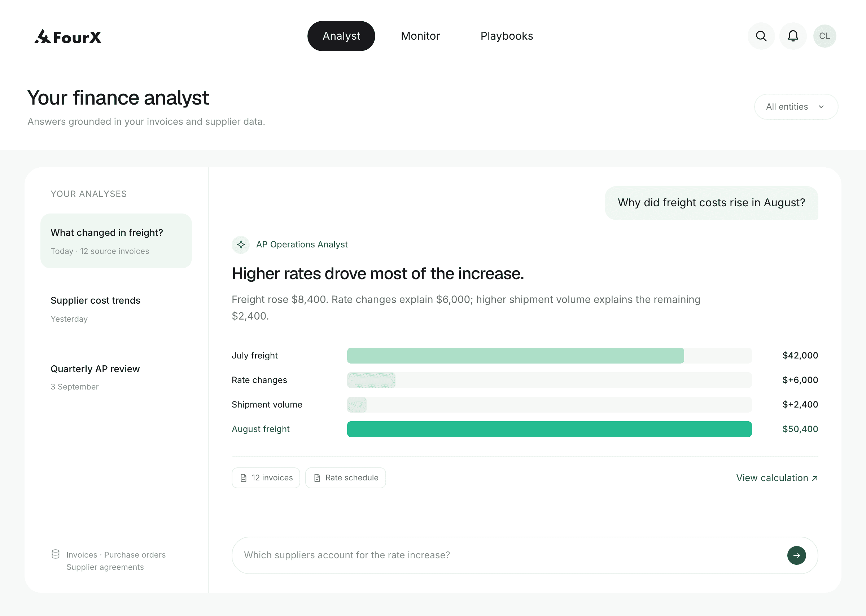
Task: Open search via magnifier icon
Action: pyautogui.click(x=761, y=36)
